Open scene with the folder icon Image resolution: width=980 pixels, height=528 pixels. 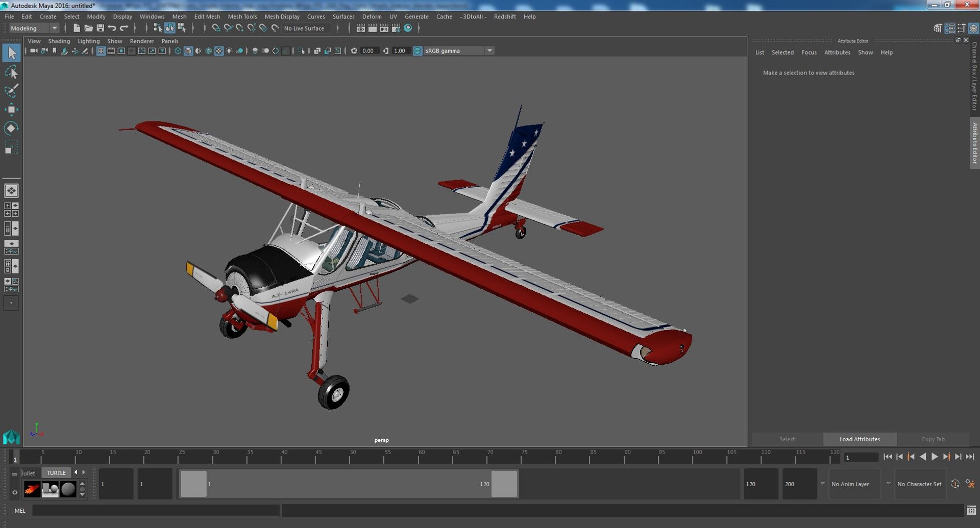coord(88,28)
